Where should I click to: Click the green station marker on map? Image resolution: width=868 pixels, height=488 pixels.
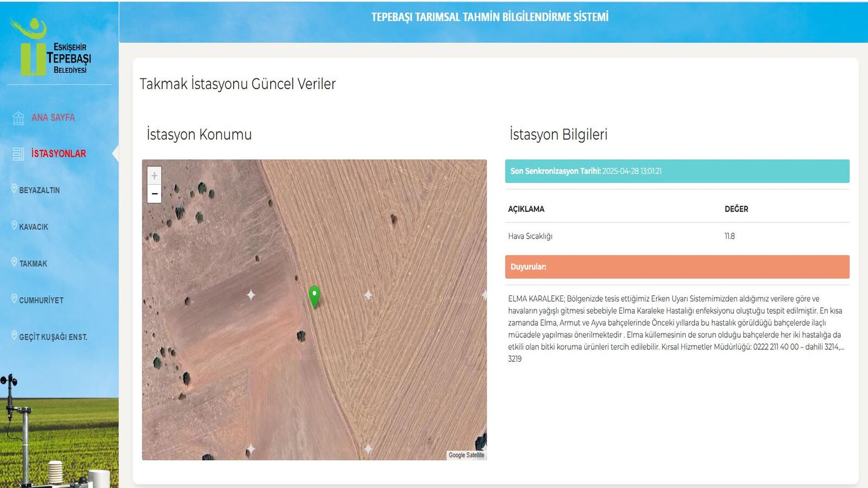(x=314, y=296)
